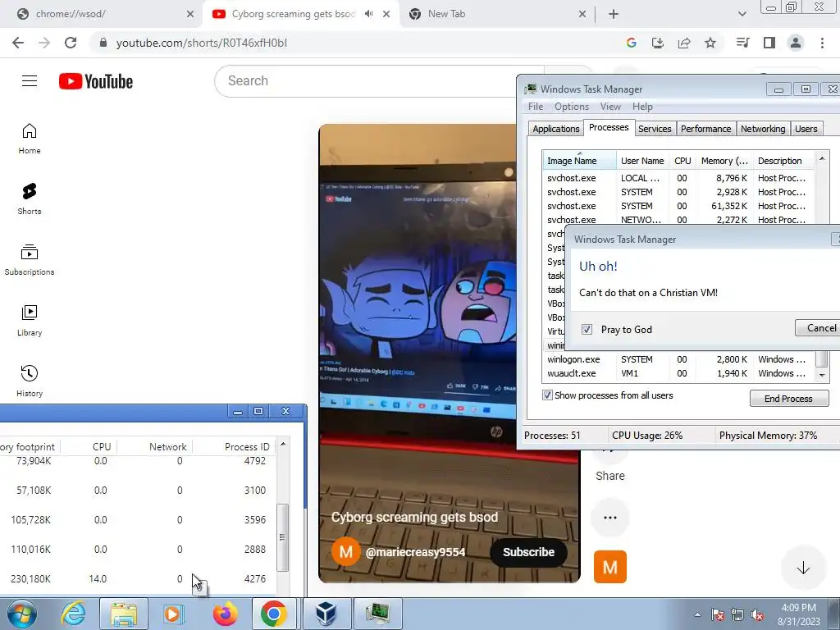This screenshot has width=840, height=630.
Task: Open the Options menu in Task Manager
Action: [x=572, y=107]
